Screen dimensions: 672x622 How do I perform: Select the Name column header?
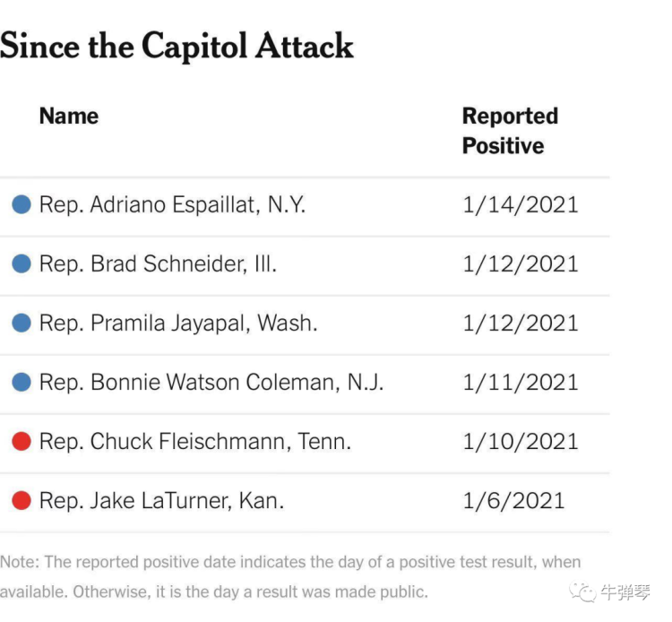(69, 117)
